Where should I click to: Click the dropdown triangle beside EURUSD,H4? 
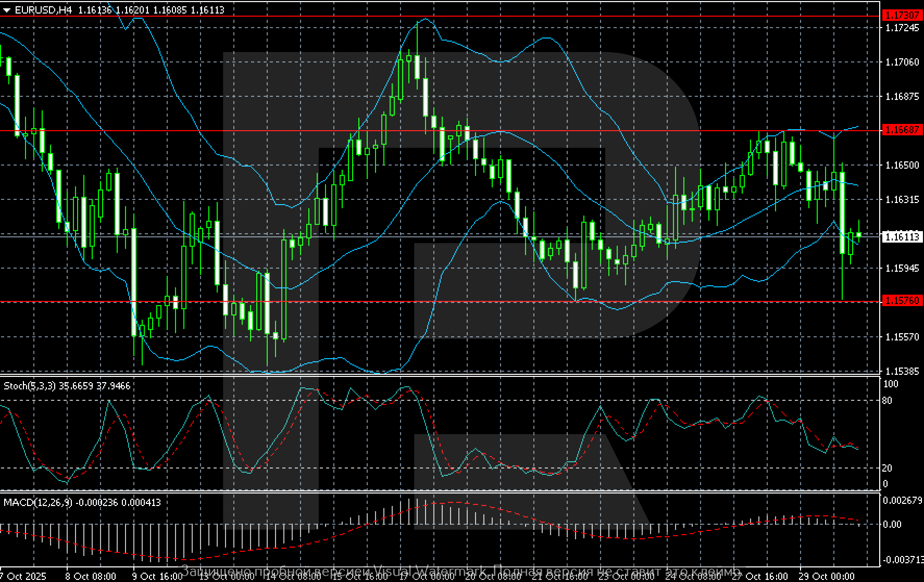7,10
